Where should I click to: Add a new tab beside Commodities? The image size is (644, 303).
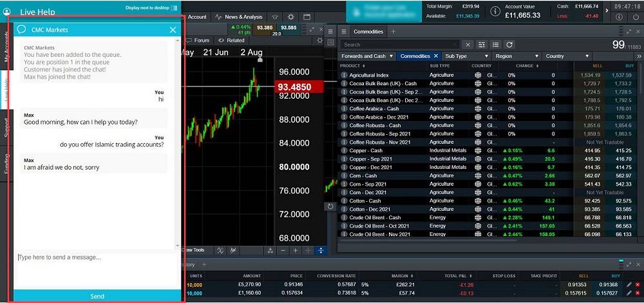[393, 32]
